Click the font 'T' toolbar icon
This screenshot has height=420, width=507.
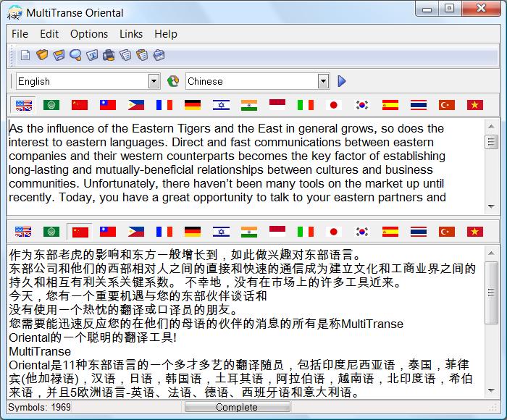click(92, 55)
